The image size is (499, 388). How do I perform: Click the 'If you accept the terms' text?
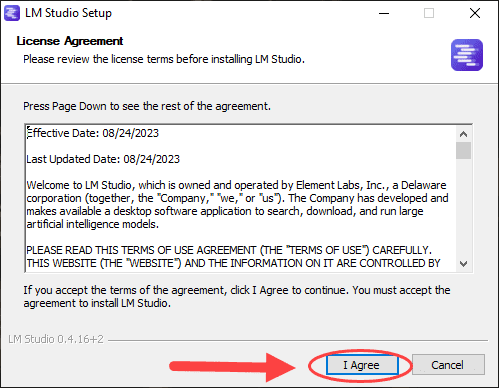(x=237, y=297)
